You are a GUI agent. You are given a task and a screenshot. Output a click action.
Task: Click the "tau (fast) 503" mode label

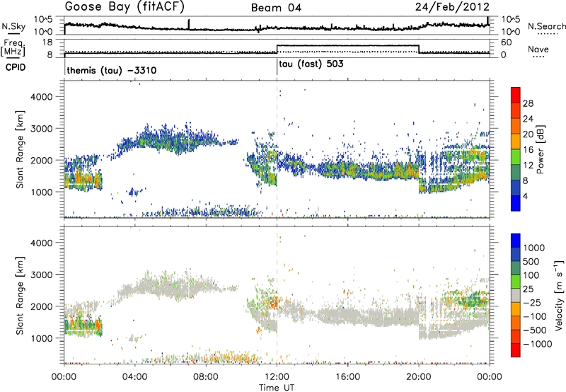click(311, 64)
